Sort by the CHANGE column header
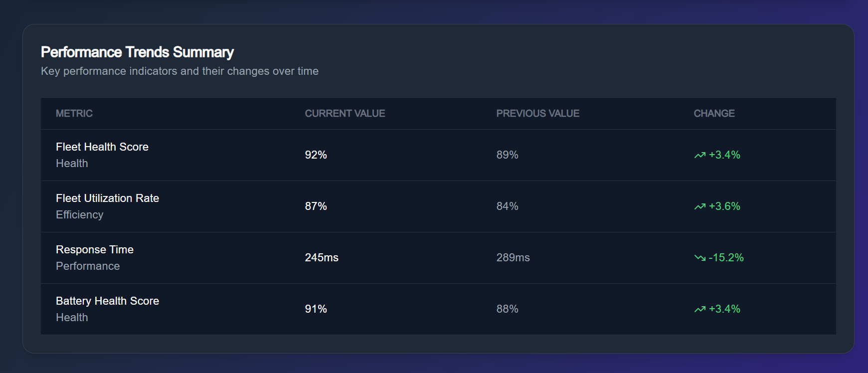This screenshot has height=373, width=868. (714, 113)
